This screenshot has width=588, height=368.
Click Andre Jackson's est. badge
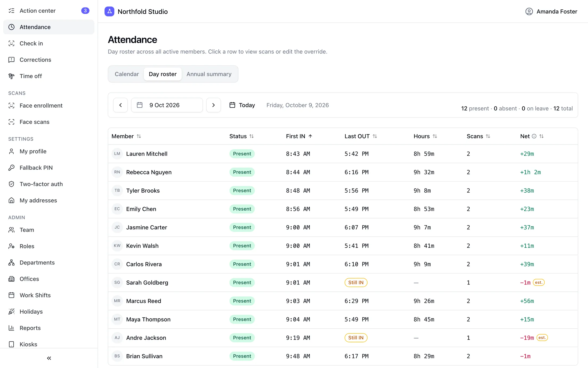pos(542,337)
